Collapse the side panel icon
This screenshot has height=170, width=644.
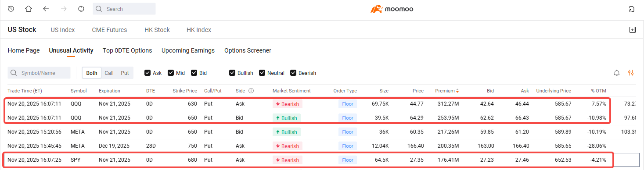[x=632, y=30]
